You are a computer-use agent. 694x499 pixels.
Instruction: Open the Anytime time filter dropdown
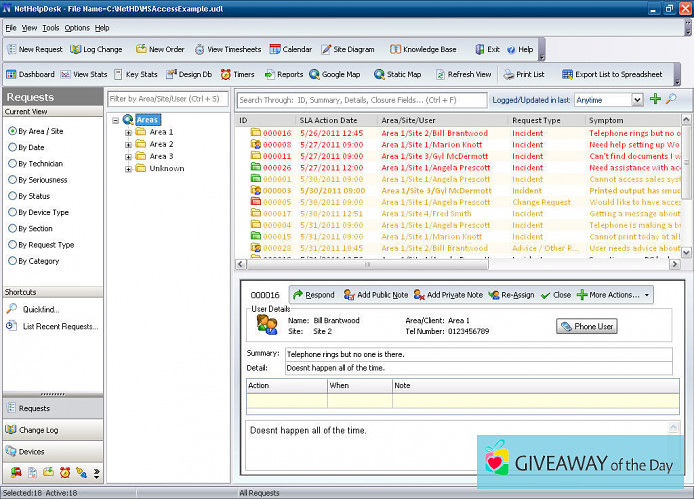(637, 100)
